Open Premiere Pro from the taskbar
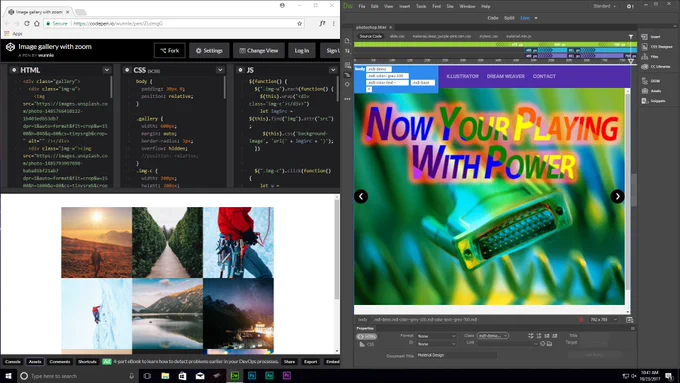This screenshot has height=383, width=680. click(x=287, y=376)
